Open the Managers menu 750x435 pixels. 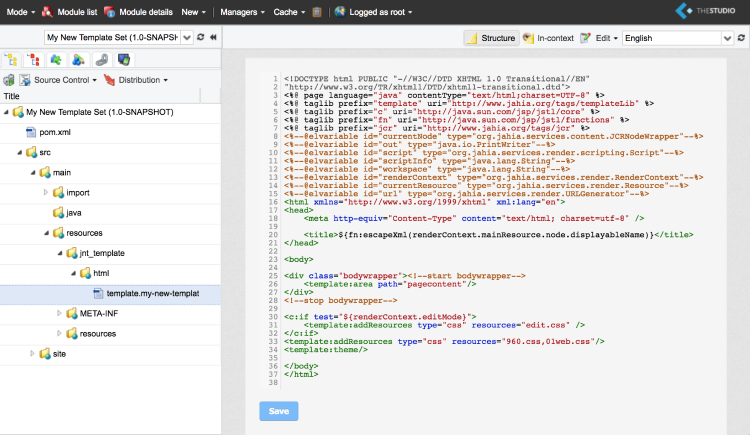pyautogui.click(x=242, y=12)
